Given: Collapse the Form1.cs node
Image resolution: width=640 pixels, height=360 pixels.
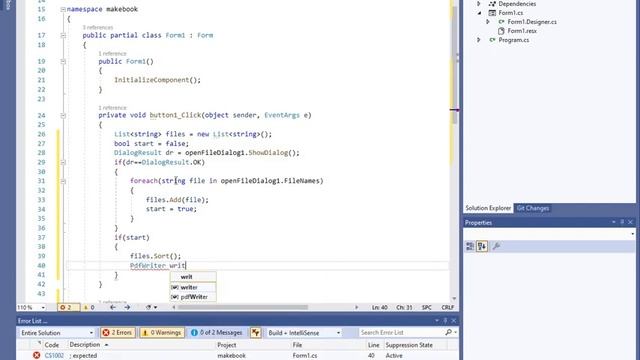Looking at the screenshot, I should (479, 13).
